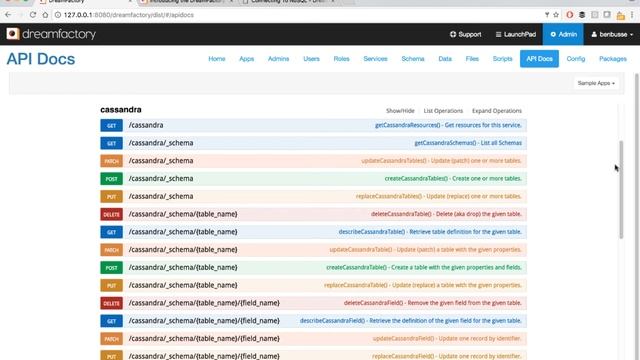
Task: Click the red Opera extension icon
Action: point(569,15)
